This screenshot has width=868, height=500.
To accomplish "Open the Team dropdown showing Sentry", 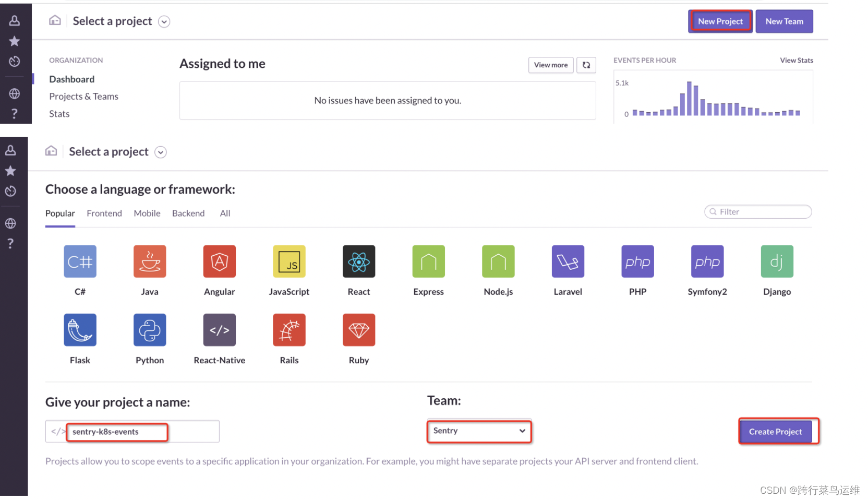I will click(479, 431).
